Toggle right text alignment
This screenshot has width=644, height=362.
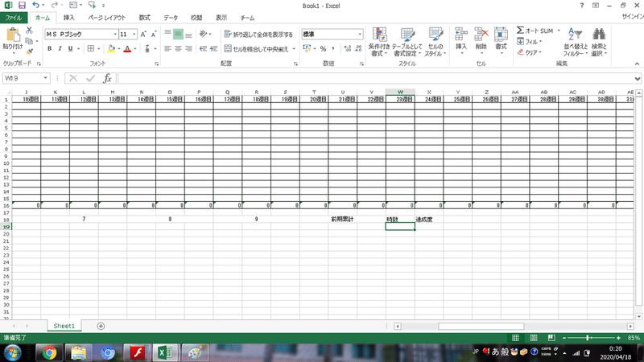(x=188, y=48)
